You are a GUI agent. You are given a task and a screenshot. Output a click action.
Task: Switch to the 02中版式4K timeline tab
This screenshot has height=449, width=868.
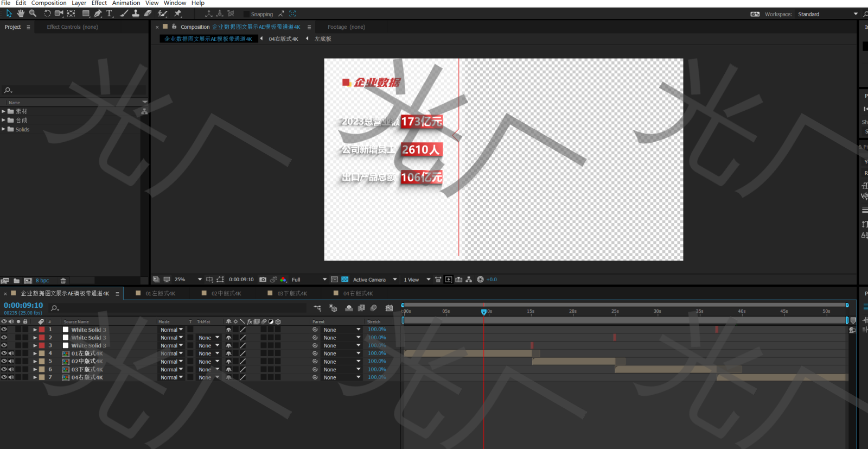click(x=226, y=294)
